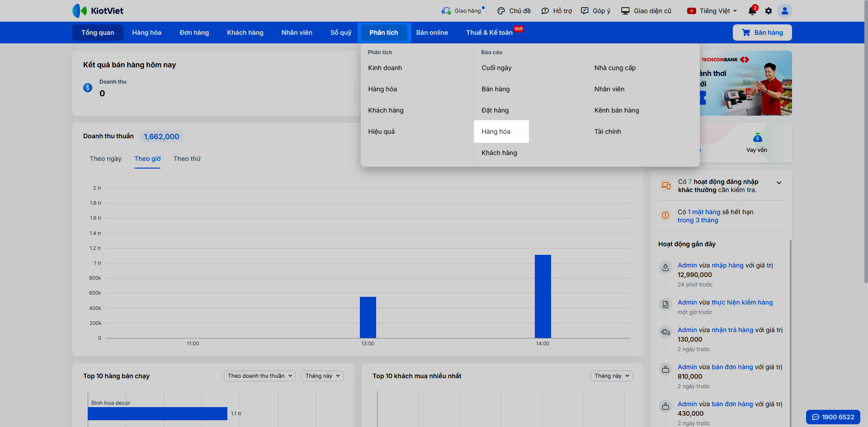Click the KiotViet logo

[x=98, y=11]
